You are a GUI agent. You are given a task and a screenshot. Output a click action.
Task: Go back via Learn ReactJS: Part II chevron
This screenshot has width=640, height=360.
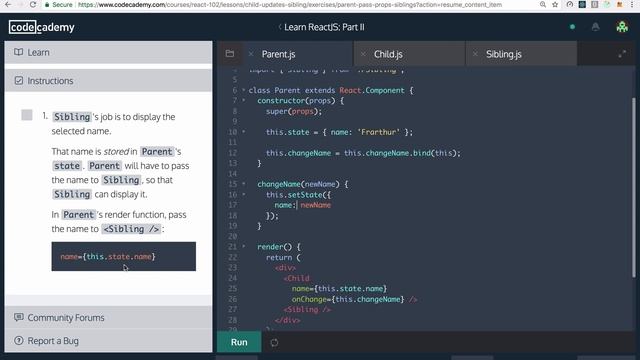click(x=280, y=27)
